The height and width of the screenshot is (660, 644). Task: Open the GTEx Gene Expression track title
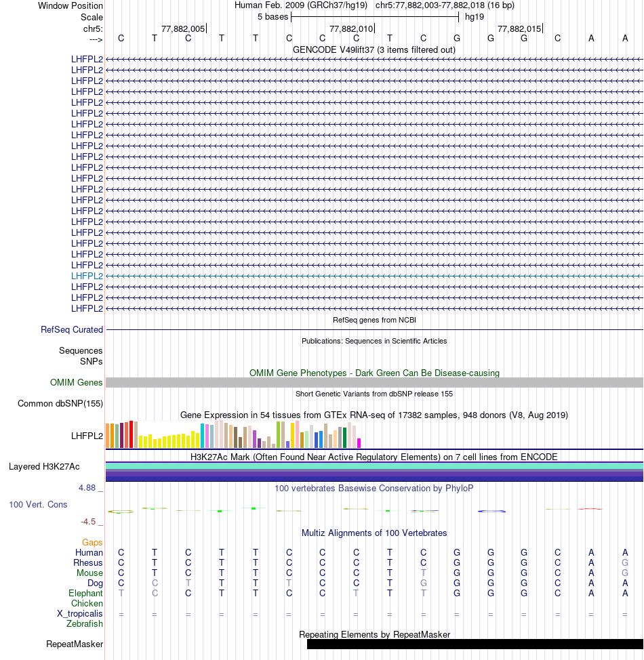coord(374,415)
